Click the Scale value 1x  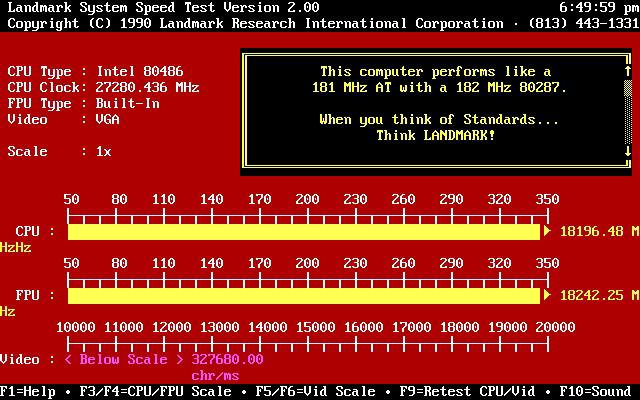[x=103, y=151]
